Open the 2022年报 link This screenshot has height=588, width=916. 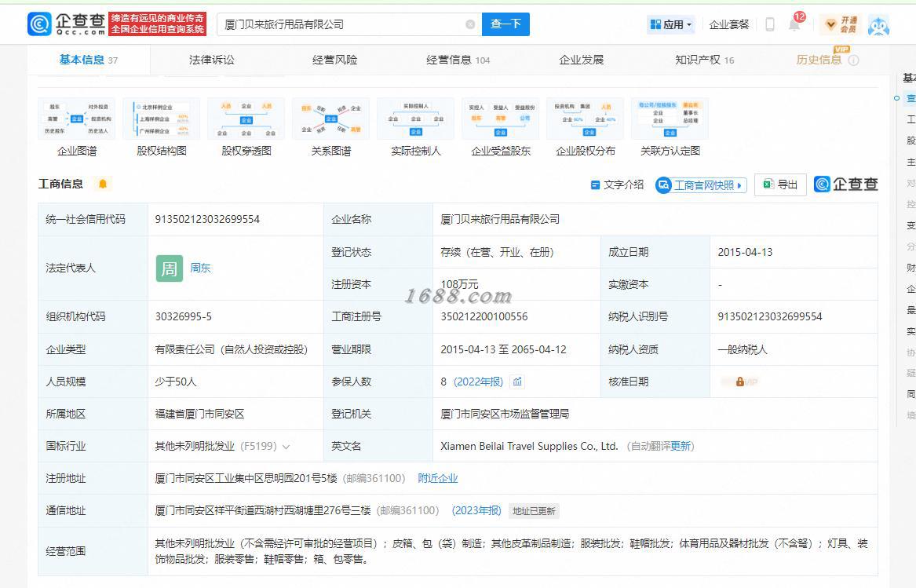(479, 382)
